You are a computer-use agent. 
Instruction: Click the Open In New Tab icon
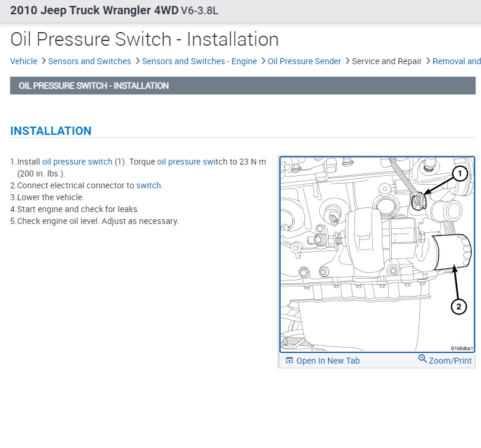(x=289, y=360)
